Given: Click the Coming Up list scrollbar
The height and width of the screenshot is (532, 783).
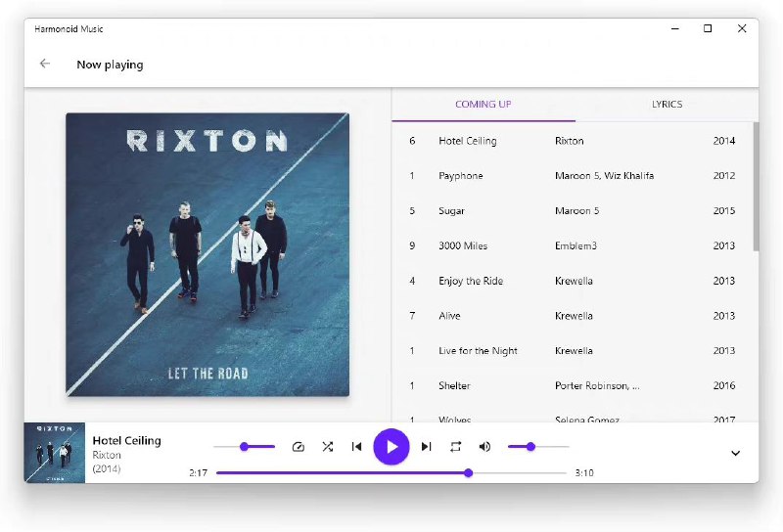Looking at the screenshot, I should tap(756, 187).
